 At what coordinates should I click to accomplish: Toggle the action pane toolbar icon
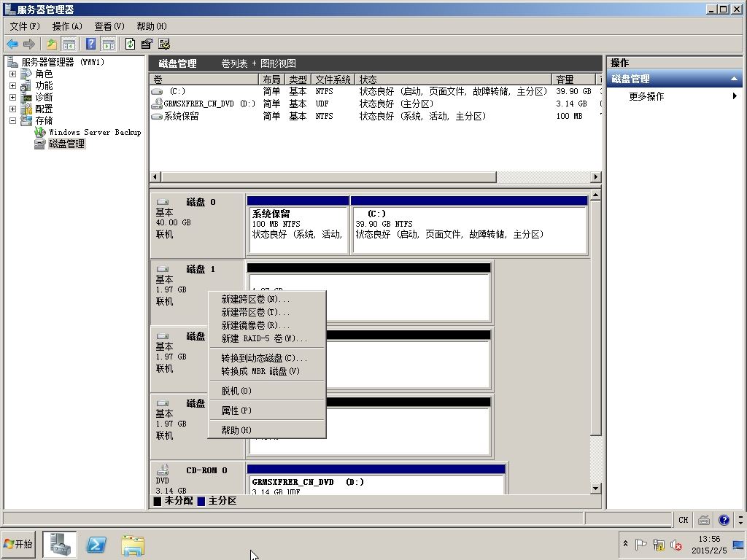[x=108, y=44]
